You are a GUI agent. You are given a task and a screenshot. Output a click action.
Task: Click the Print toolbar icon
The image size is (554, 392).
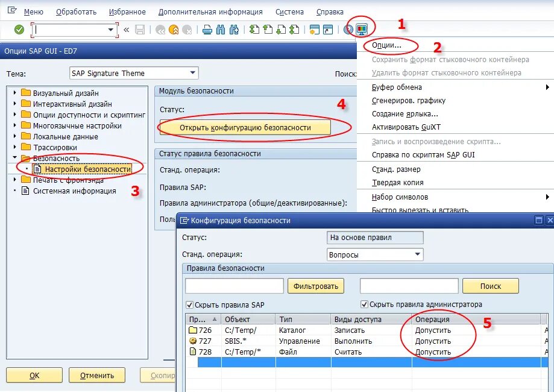pos(207,30)
